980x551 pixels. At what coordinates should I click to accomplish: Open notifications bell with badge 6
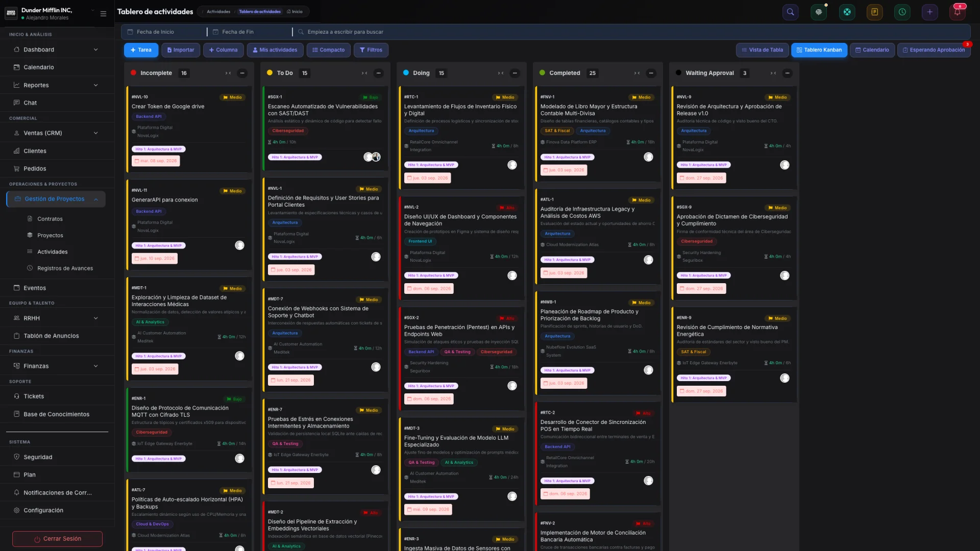pyautogui.click(x=958, y=12)
